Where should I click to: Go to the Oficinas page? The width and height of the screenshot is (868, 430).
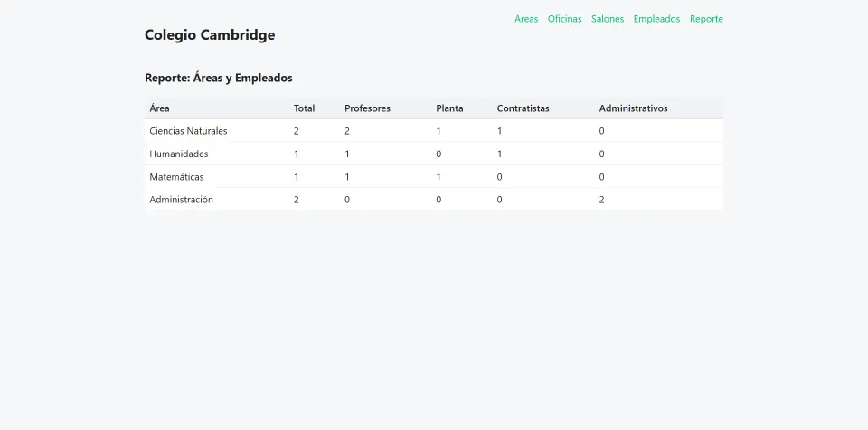pos(564,19)
